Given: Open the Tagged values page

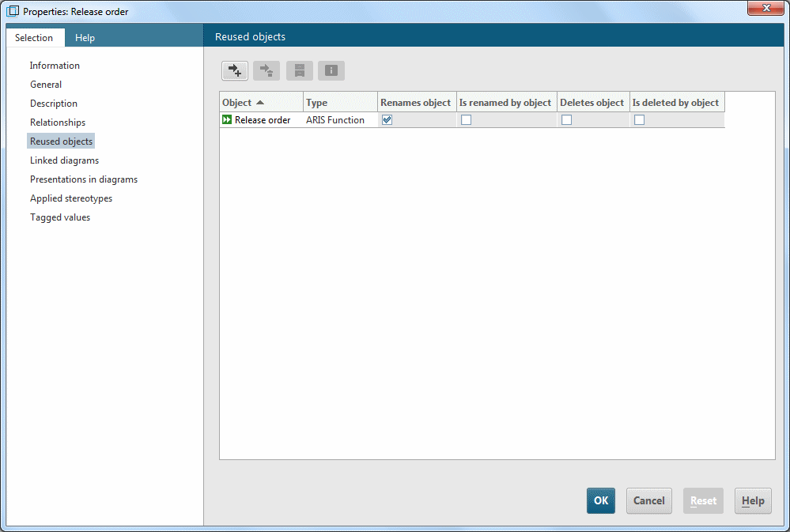Looking at the screenshot, I should 60,217.
